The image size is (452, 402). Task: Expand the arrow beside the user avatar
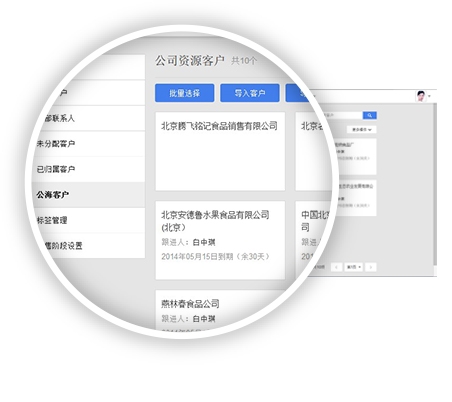pos(429,96)
